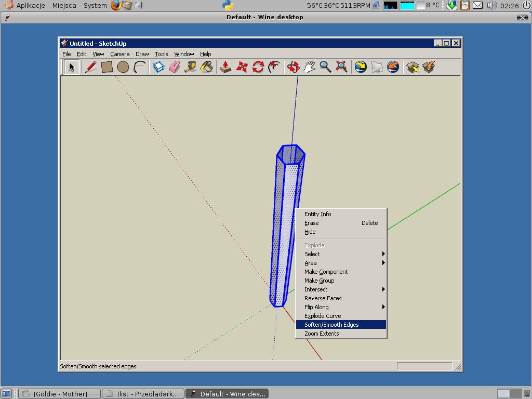Open the Aplikacje panel menu
The image size is (532, 399).
pyautogui.click(x=31, y=5)
